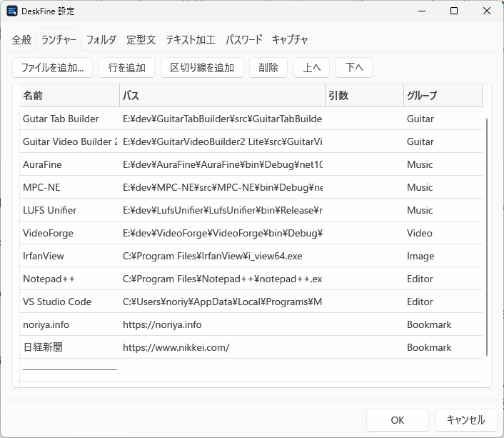Click Bookmark group cell in 日経新聞 row
Viewport: 504px width, 438px height.
pyautogui.click(x=443, y=347)
